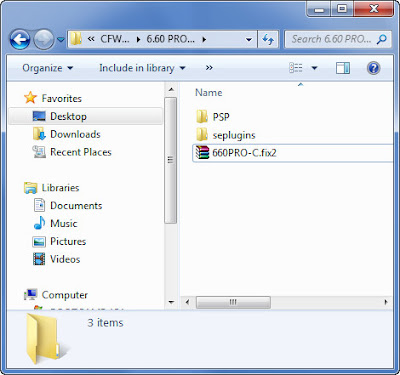Change the view layout icon
Image resolution: width=400 pixels, height=375 pixels.
click(296, 68)
